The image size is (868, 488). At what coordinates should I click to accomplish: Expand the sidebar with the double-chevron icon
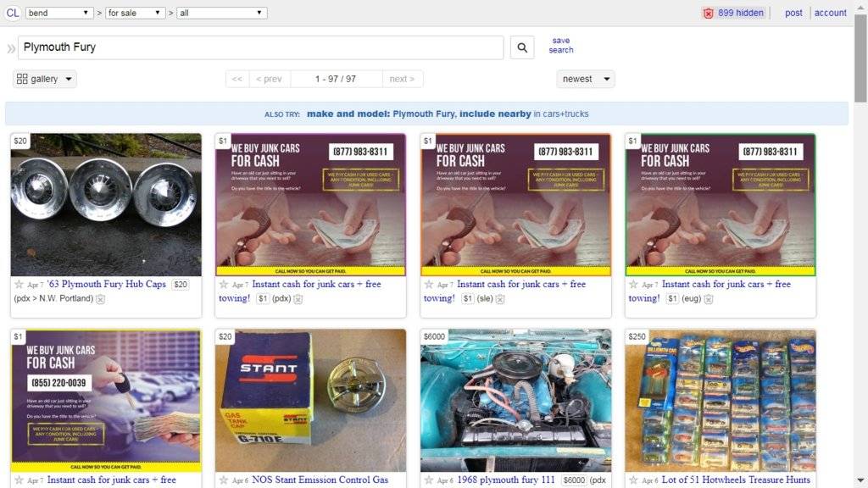coord(10,48)
